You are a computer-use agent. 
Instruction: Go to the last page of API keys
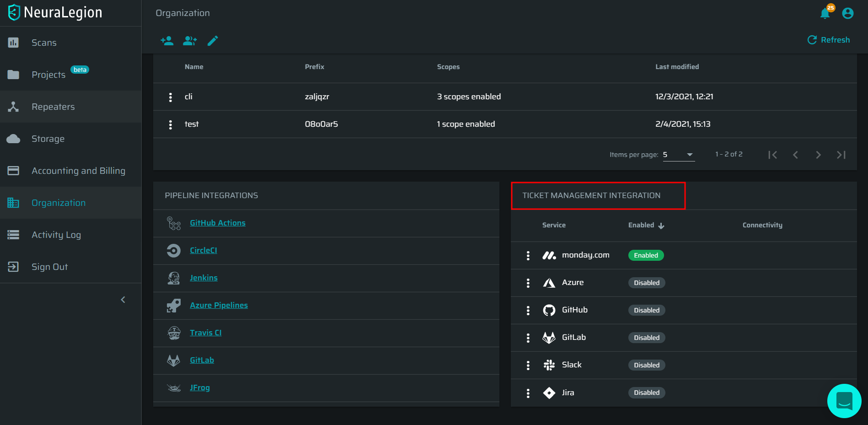[x=841, y=155]
